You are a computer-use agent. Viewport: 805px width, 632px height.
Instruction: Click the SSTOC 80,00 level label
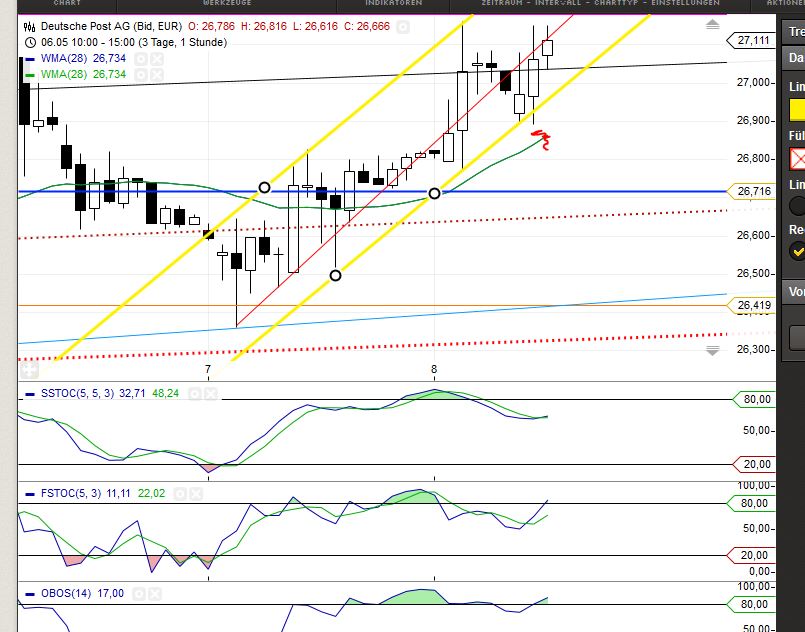754,399
